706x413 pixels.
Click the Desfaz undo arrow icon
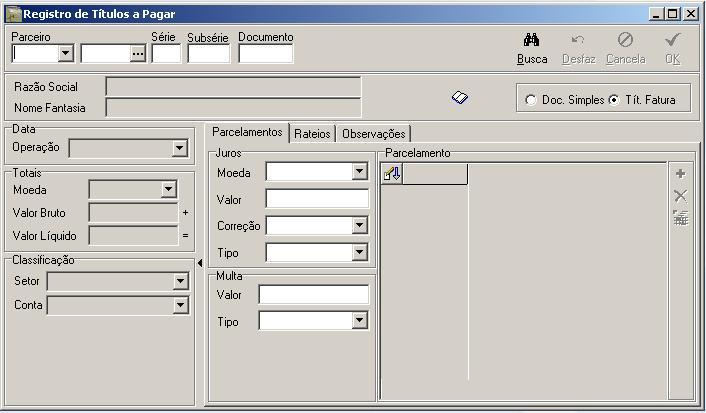click(x=578, y=40)
